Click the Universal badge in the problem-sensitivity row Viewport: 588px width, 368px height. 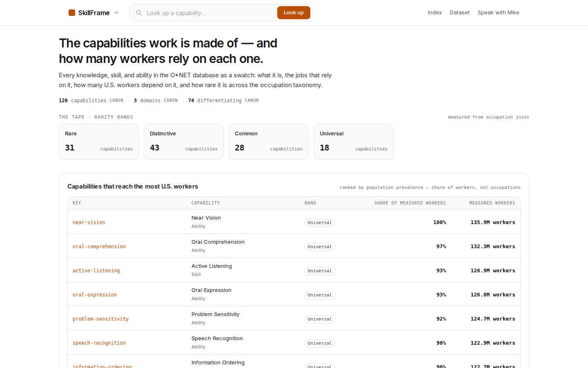(320, 319)
